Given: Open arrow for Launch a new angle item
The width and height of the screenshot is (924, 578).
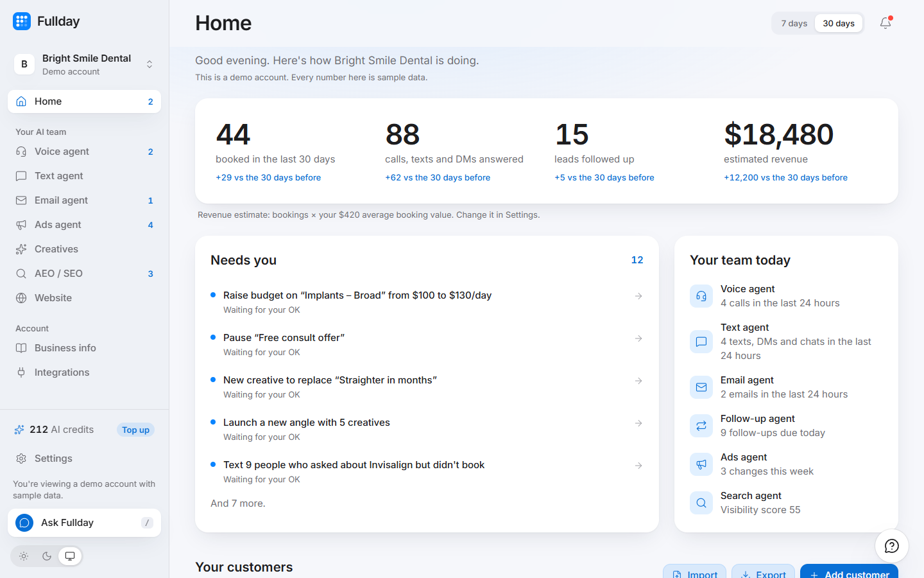Looking at the screenshot, I should 638,423.
